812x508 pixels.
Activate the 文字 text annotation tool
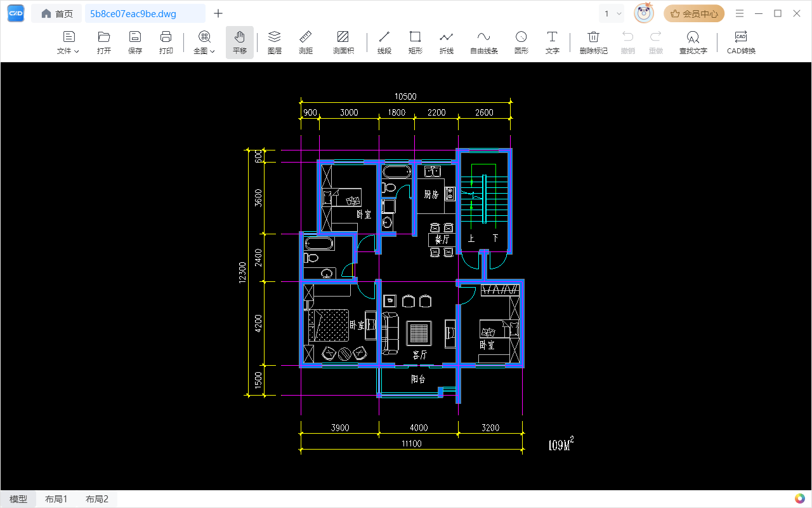(x=552, y=42)
